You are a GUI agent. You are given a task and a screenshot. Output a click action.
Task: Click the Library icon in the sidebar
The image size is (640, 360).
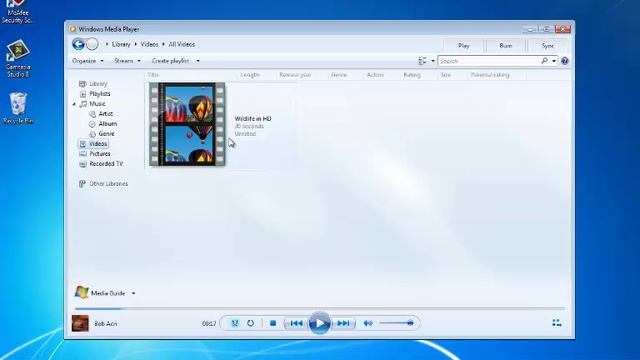click(x=82, y=84)
